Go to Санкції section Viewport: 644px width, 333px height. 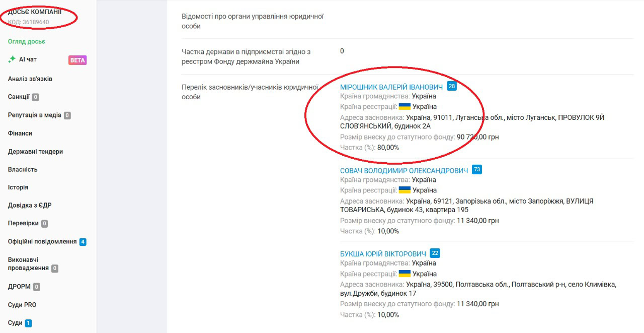(19, 97)
